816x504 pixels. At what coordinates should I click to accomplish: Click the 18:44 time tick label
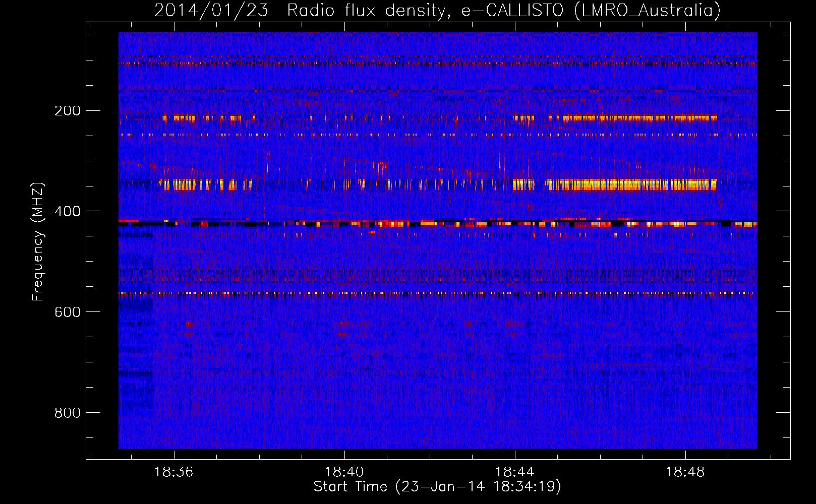[515, 472]
